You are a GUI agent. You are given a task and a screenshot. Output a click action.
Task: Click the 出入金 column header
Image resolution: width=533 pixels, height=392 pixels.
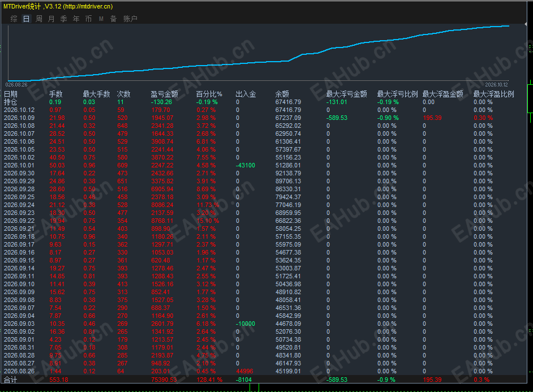pos(246,94)
